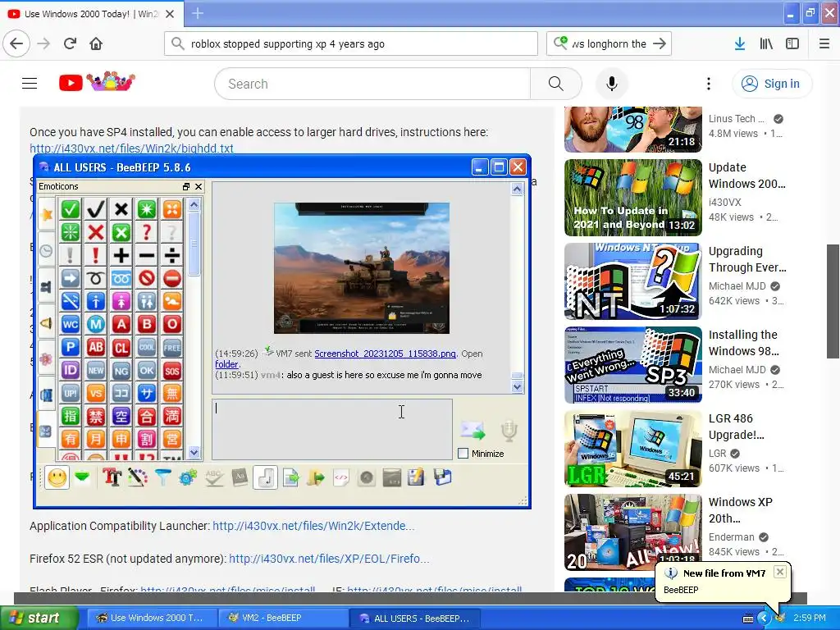This screenshot has width=840, height=630.
Task: Click the YouTube Sign in button
Action: pos(771,84)
